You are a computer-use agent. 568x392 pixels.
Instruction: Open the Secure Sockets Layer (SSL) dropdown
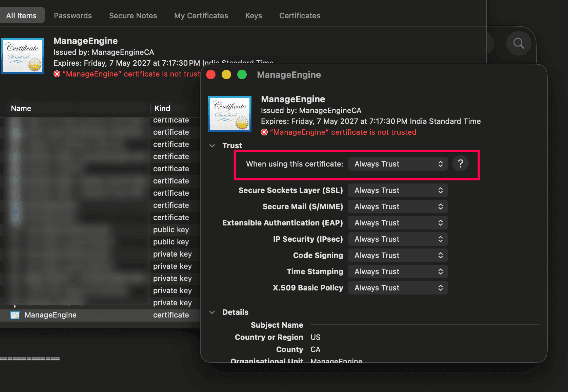398,190
